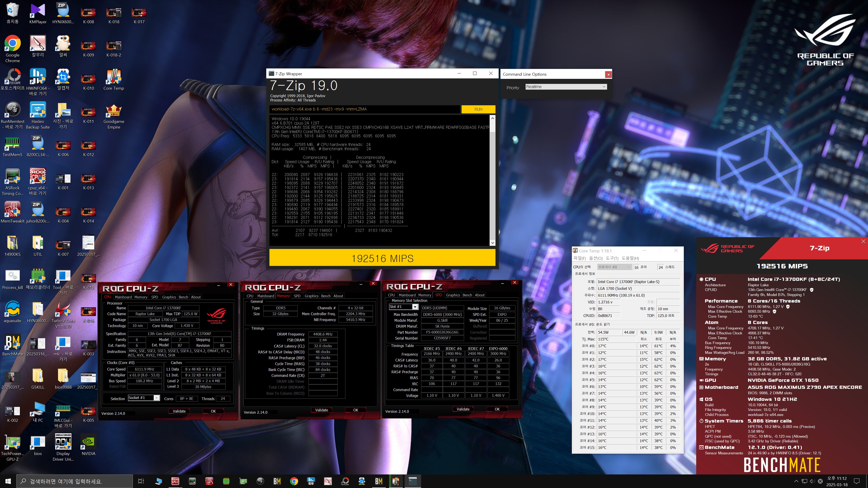Open the Core Temp desktop icon
Image resolution: width=868 pixels, height=488 pixels.
pos(113,80)
